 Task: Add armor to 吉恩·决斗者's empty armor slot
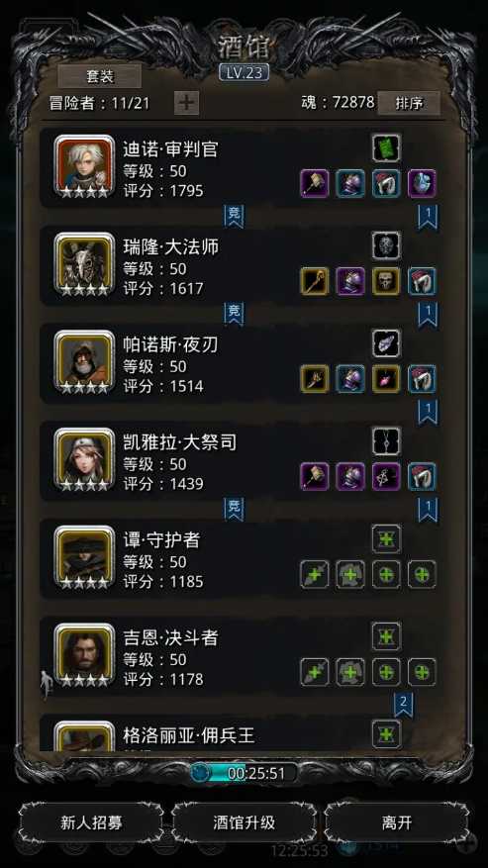pos(350,672)
